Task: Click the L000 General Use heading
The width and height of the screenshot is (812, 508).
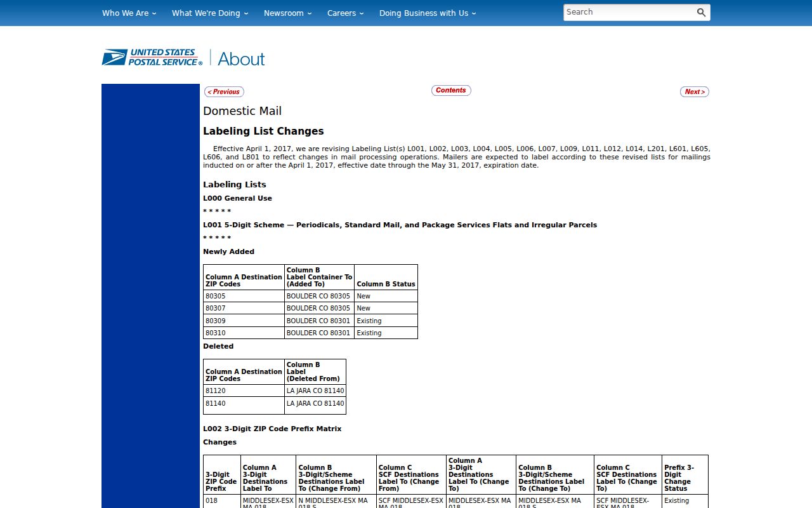Action: click(x=237, y=198)
